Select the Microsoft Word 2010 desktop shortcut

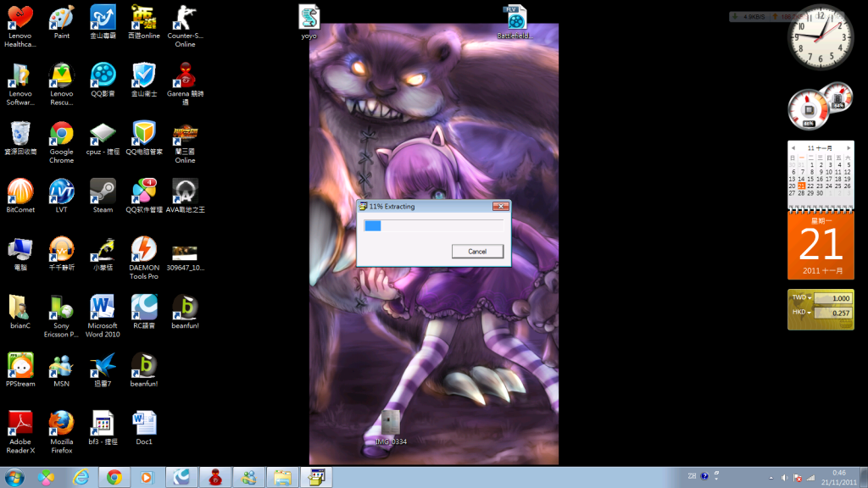pyautogui.click(x=103, y=316)
